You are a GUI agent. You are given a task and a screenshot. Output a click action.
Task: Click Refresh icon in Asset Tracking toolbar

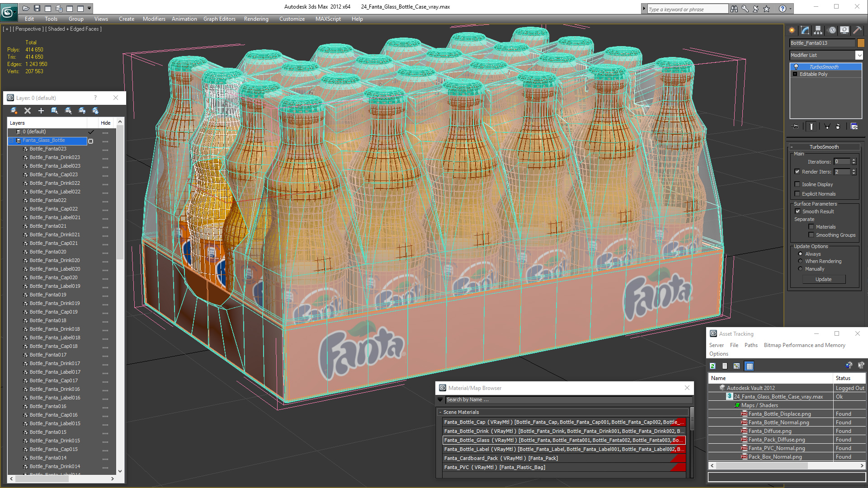(x=713, y=366)
